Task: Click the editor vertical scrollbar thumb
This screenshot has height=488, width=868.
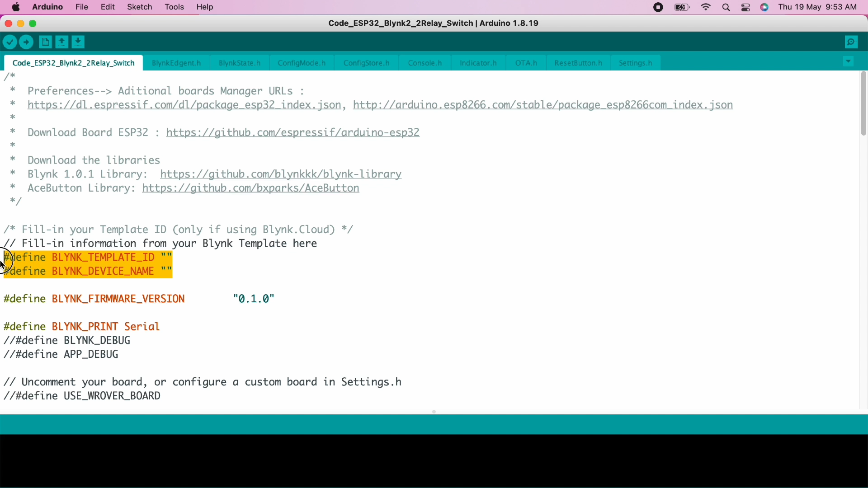Action: 863,104
